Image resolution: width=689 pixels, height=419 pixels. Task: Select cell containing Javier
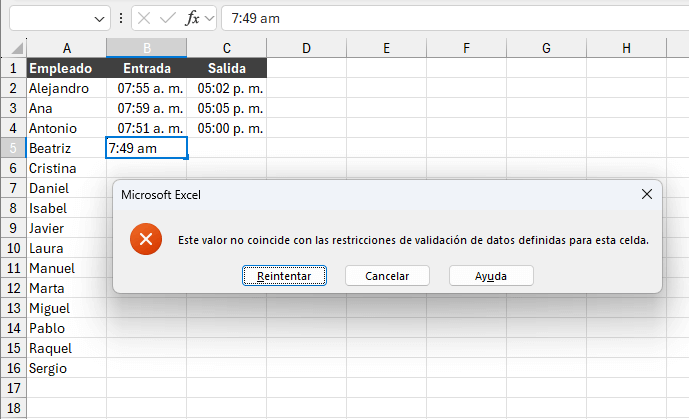[66, 228]
